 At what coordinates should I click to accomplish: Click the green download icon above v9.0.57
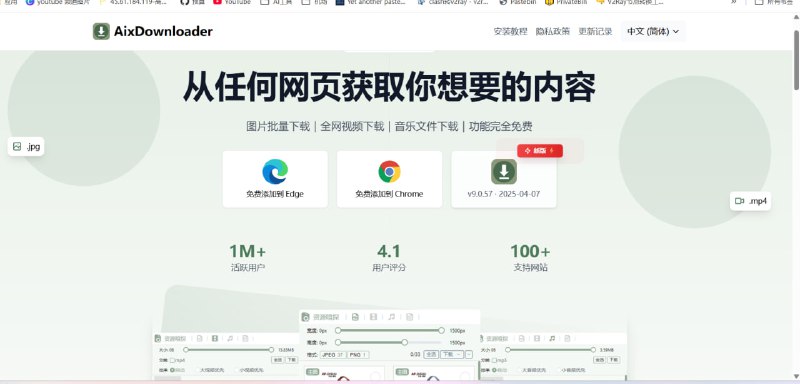click(504, 171)
